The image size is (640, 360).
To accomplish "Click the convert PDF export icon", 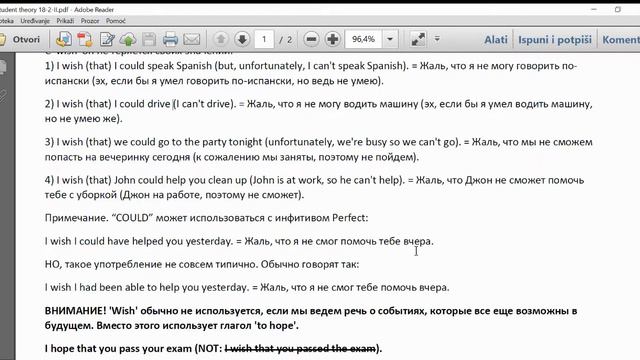I will (x=85, y=39).
